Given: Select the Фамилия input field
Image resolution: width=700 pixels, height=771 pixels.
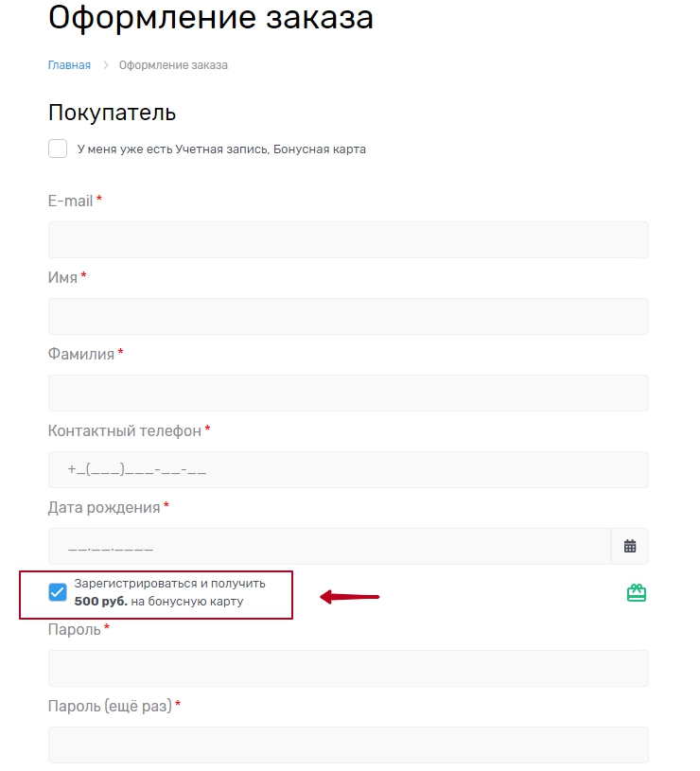Looking at the screenshot, I should click(x=348, y=394).
